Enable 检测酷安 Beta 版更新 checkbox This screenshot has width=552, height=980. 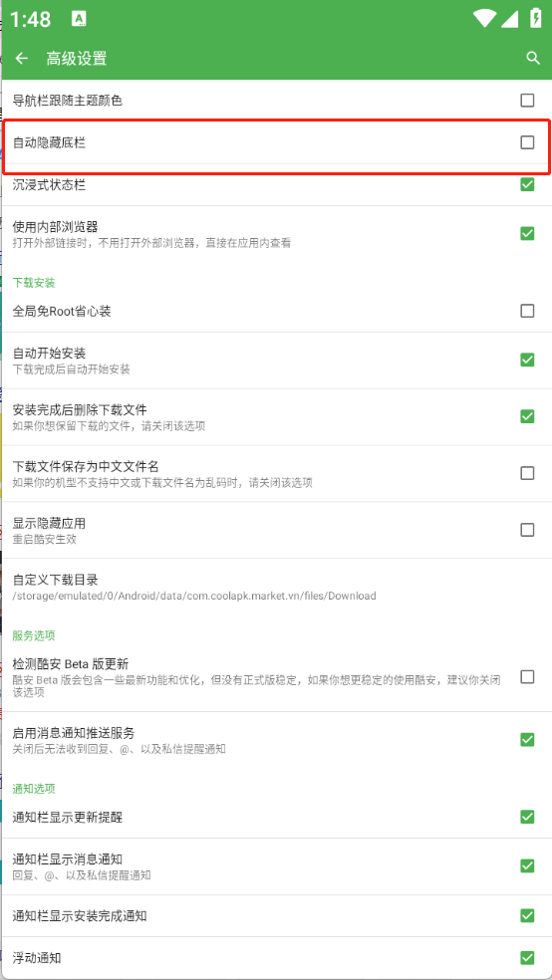pos(527,677)
